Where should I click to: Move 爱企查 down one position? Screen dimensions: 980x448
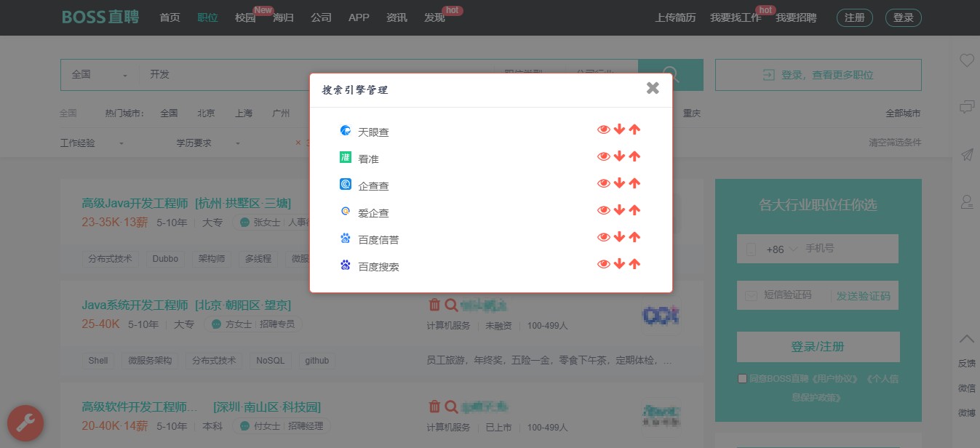coord(619,210)
